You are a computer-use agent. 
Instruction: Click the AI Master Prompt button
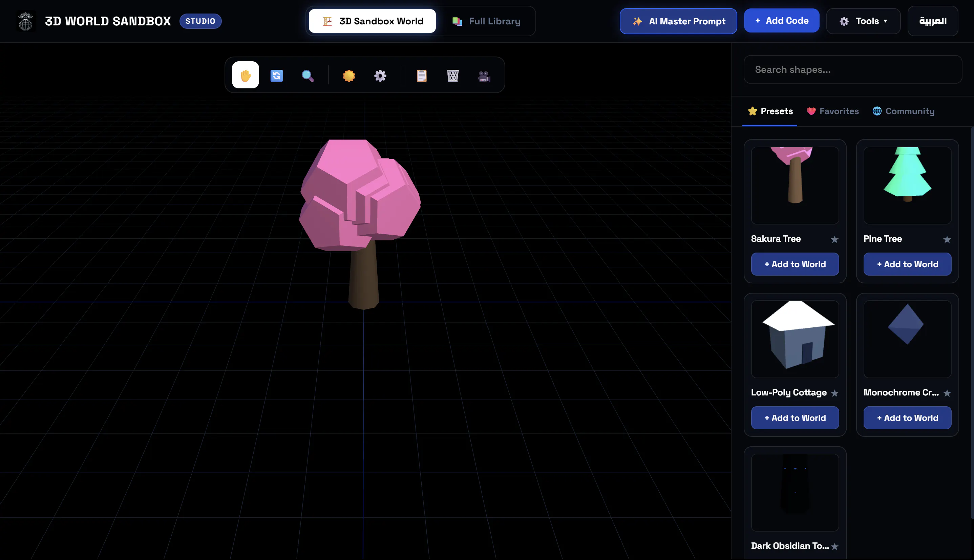point(678,21)
